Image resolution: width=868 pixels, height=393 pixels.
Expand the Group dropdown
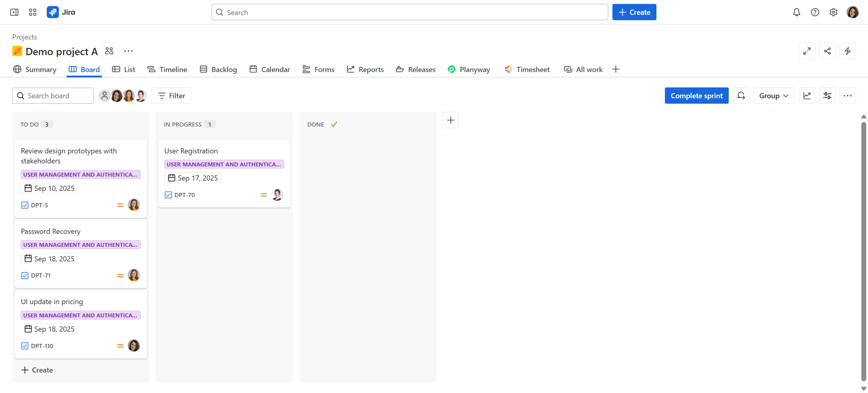pyautogui.click(x=773, y=96)
